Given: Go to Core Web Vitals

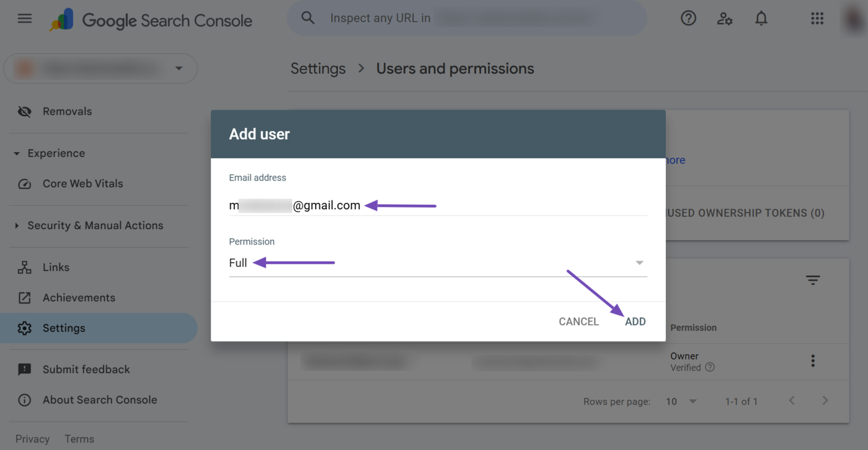Looking at the screenshot, I should [82, 184].
